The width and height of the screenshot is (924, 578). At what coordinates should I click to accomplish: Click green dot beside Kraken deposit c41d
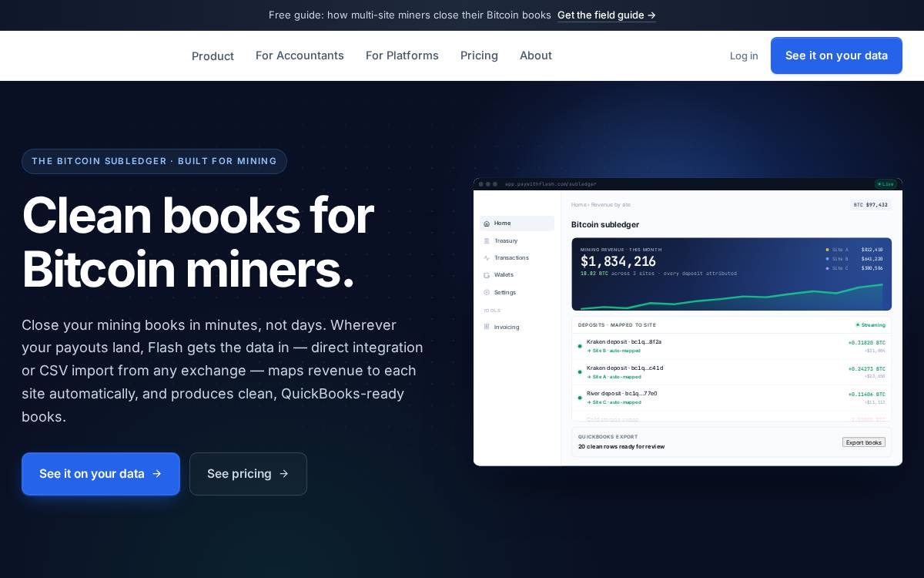pyautogui.click(x=580, y=372)
